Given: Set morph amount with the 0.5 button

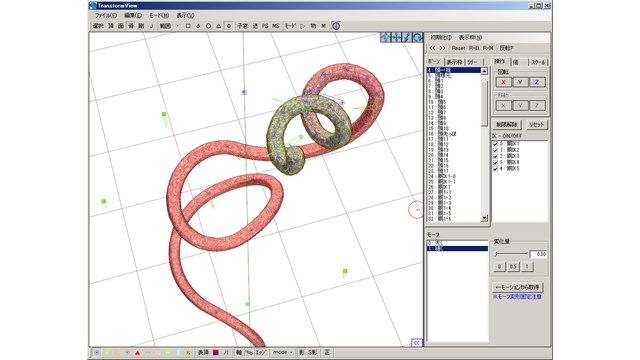Looking at the screenshot, I should click(513, 267).
